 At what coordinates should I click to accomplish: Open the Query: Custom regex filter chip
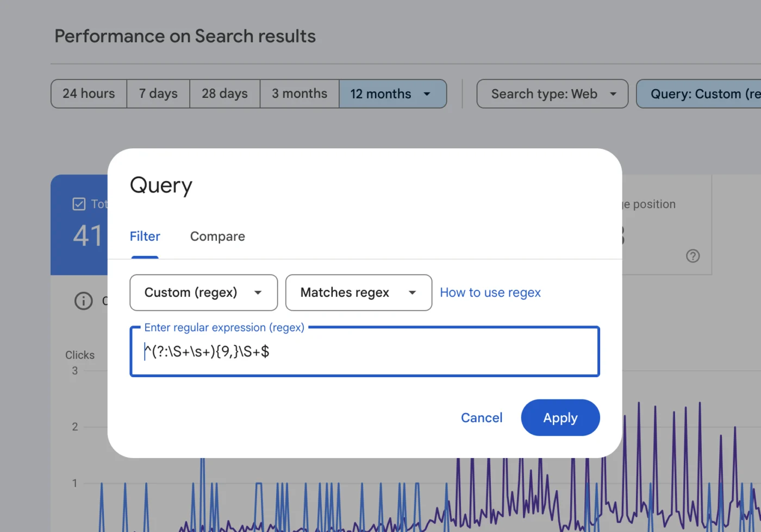(x=699, y=93)
